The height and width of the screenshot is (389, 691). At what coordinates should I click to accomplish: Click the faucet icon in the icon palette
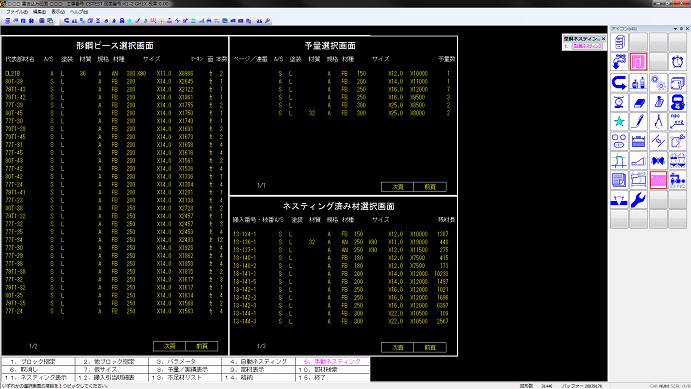(619, 62)
